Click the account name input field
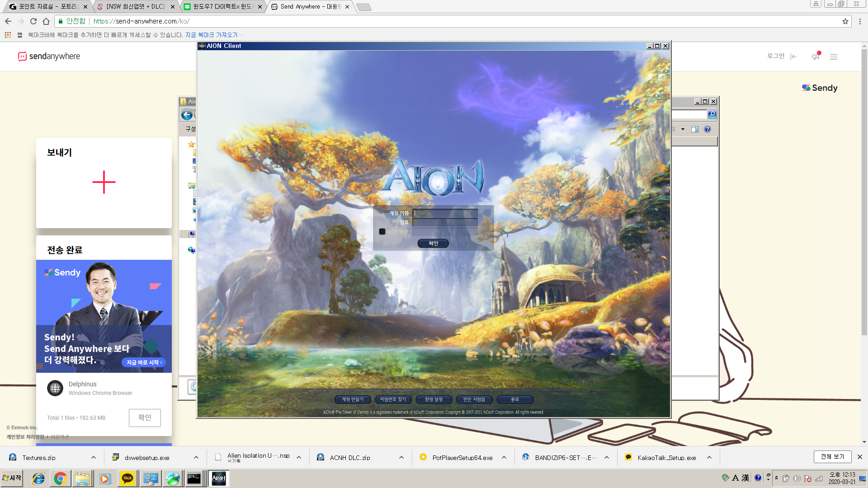868x488 pixels. coord(445,213)
